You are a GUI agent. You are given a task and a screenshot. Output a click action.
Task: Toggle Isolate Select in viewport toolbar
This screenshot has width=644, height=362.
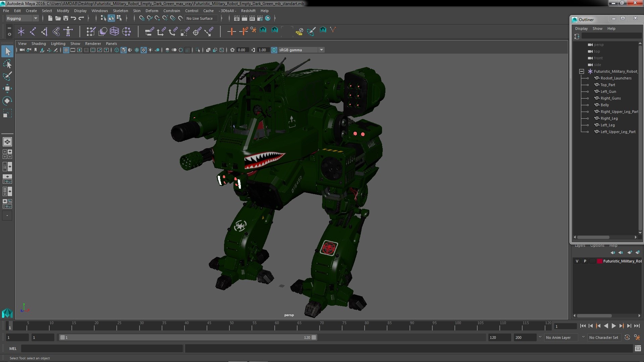198,50
